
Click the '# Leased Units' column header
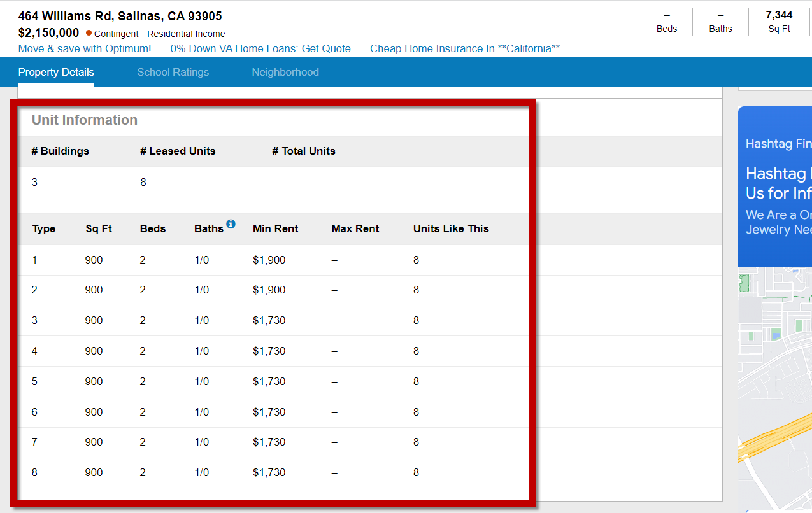(x=178, y=151)
